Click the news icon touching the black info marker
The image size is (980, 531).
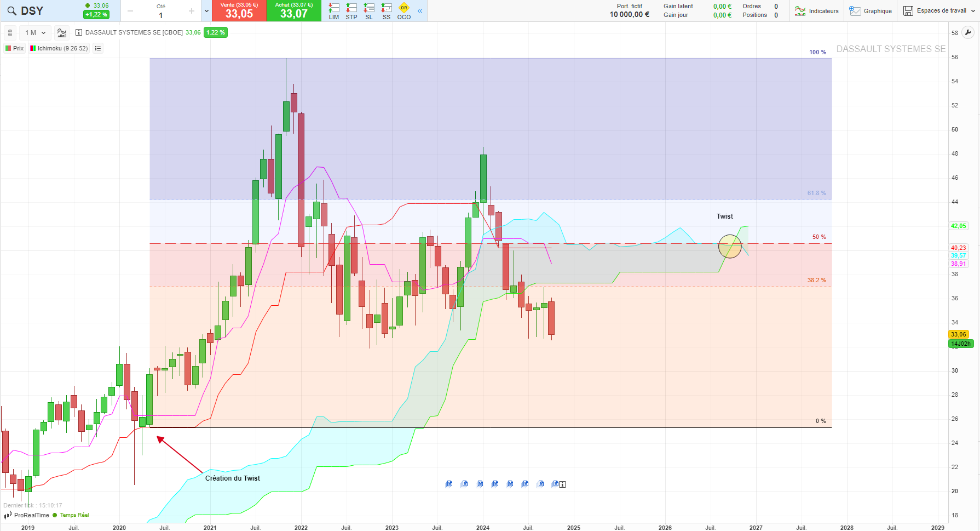coord(555,484)
